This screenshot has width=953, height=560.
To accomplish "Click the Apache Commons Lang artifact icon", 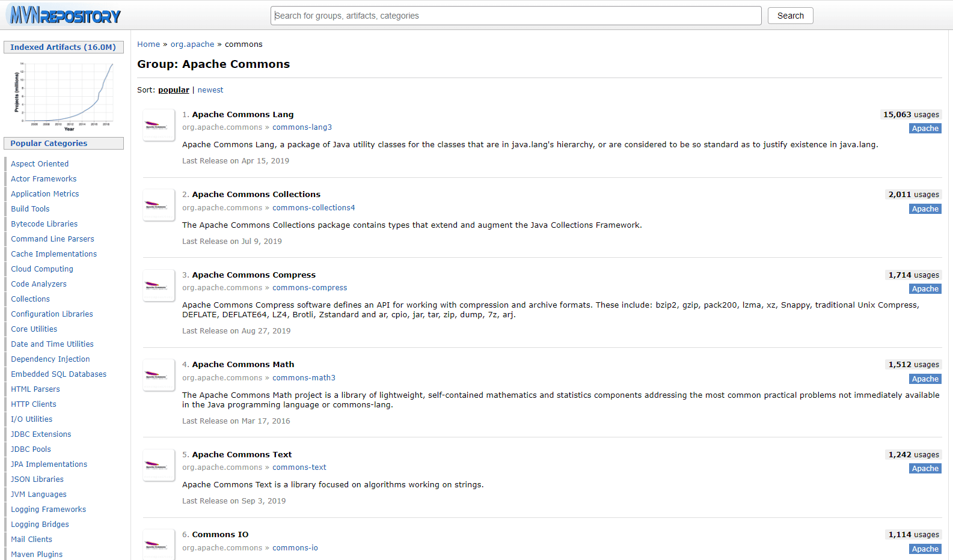I will pyautogui.click(x=158, y=125).
